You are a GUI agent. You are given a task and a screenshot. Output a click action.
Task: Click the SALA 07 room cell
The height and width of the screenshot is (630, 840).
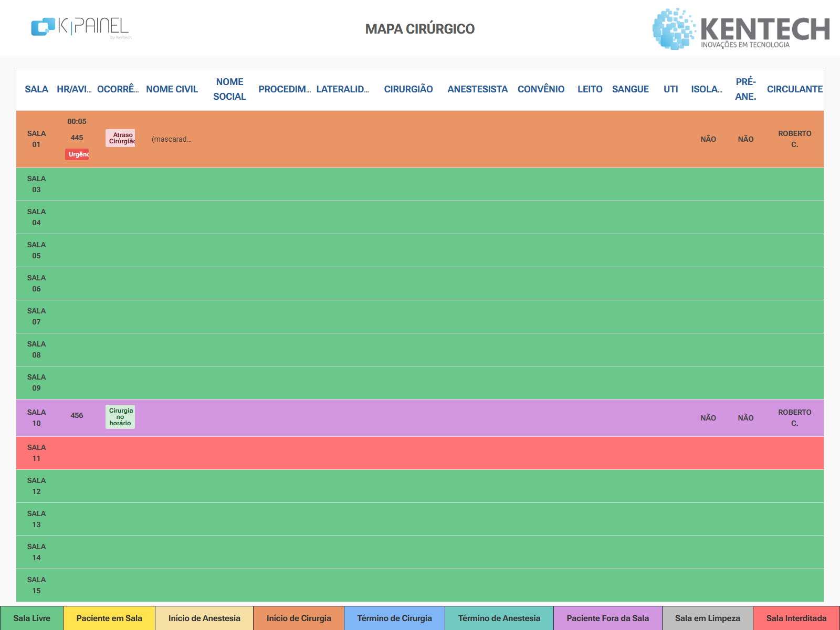36,317
